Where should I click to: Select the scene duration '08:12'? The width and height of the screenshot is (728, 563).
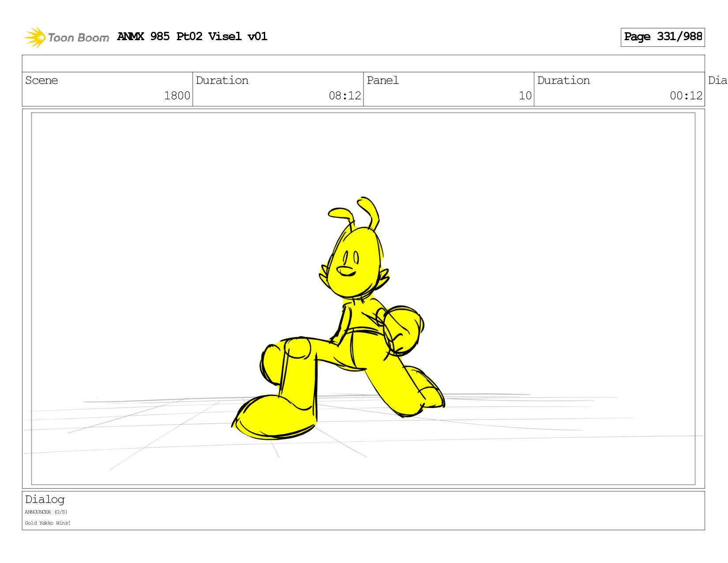pyautogui.click(x=345, y=96)
